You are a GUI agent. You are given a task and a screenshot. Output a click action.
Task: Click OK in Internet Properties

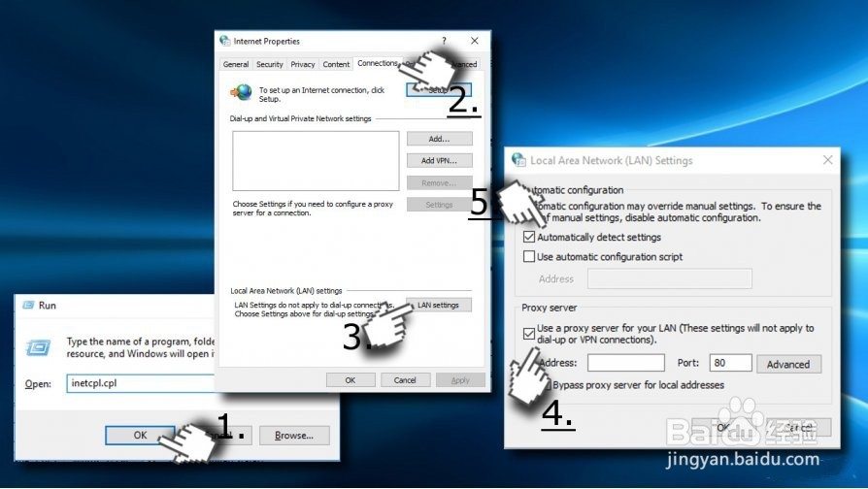click(x=351, y=380)
